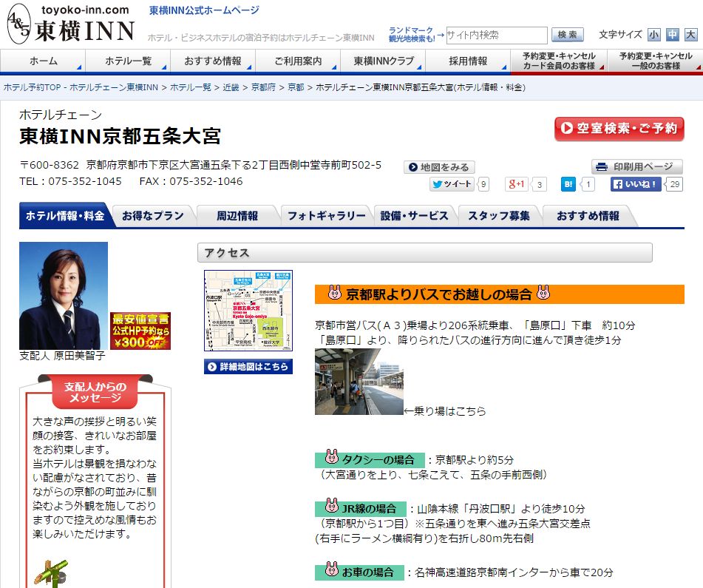
Task: Click the Google +1 count 3
Action: 540,184
